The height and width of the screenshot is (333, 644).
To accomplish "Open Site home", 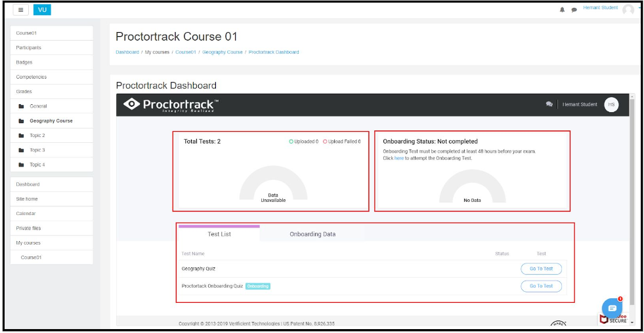I will tap(51, 199).
